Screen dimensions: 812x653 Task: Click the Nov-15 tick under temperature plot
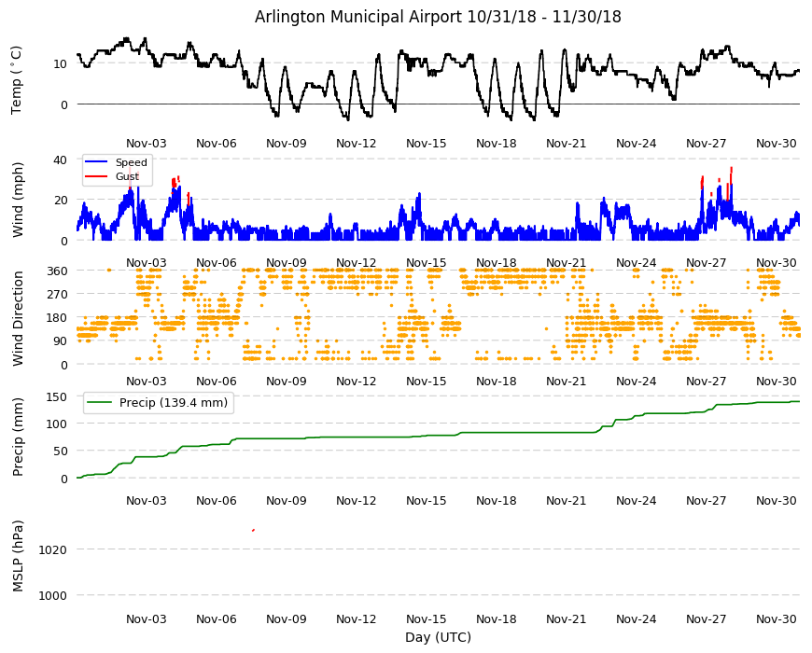pos(426,144)
